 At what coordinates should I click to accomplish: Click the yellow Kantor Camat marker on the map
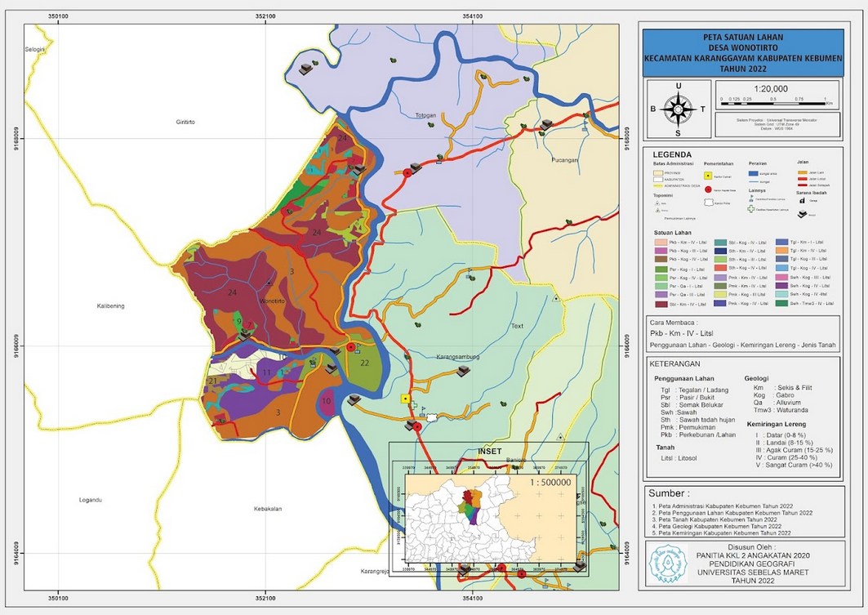[405, 399]
